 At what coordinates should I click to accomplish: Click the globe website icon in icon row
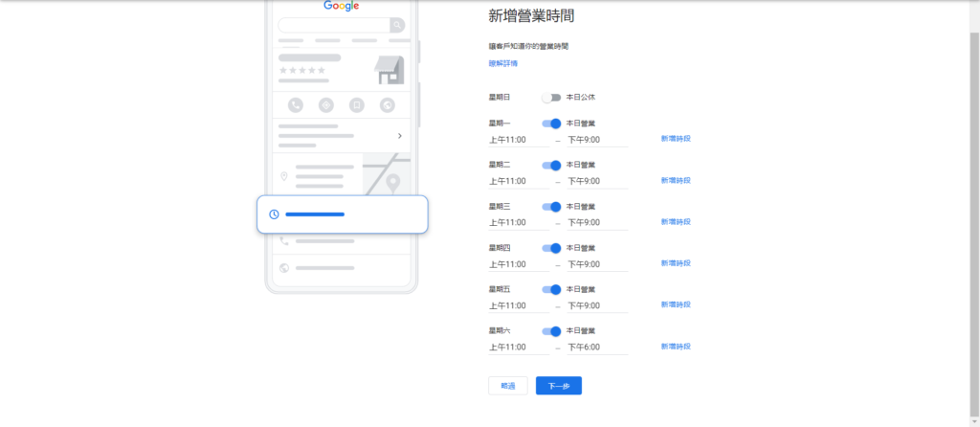click(x=387, y=105)
